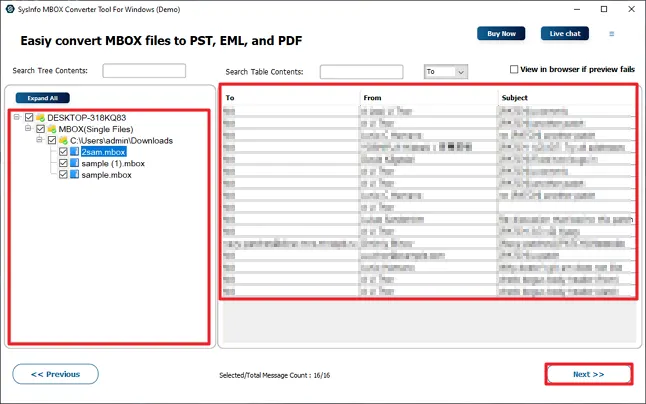Image resolution: width=646 pixels, height=404 pixels.
Task: Click the Downloads path folder icon
Action: 63,141
